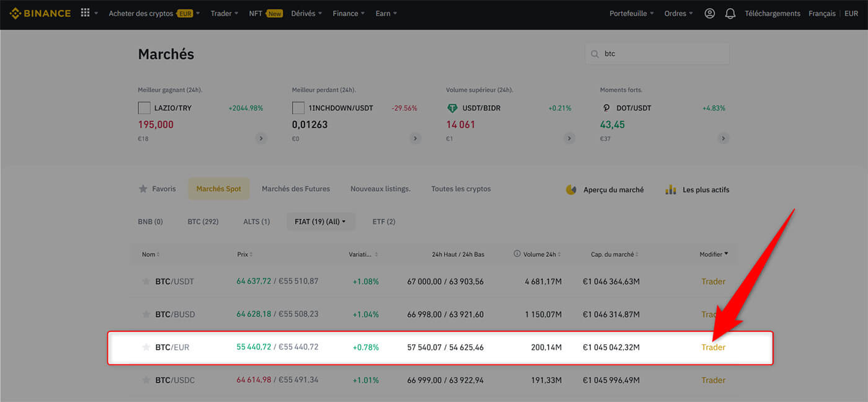Click the 195,000 LAZIO/TRY price
Screen dimensions: 868x402
156,125
